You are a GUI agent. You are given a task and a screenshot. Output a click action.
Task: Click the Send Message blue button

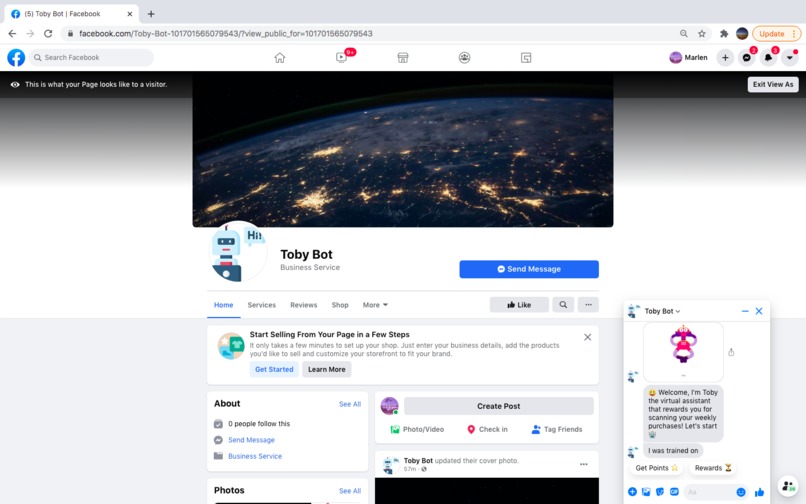(529, 269)
